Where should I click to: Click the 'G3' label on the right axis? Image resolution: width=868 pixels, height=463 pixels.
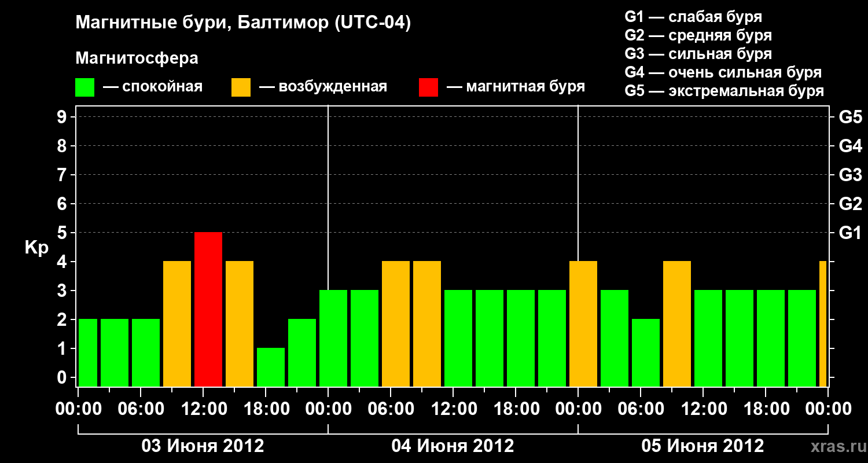850,175
